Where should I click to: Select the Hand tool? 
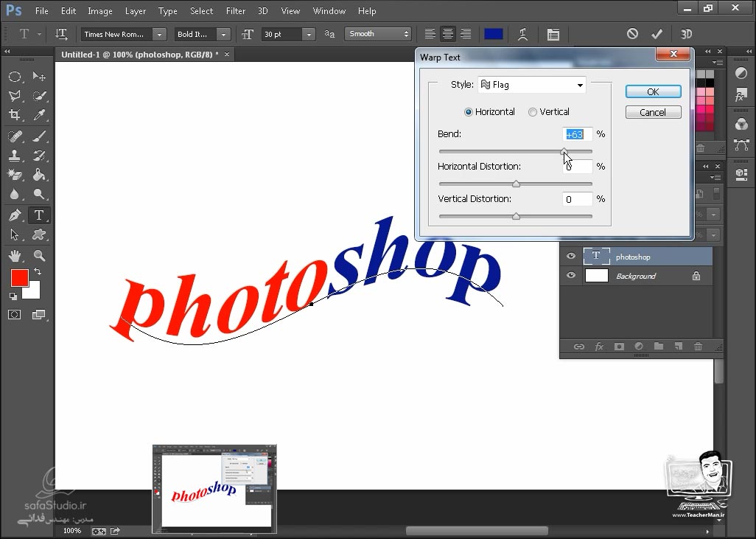pos(15,256)
